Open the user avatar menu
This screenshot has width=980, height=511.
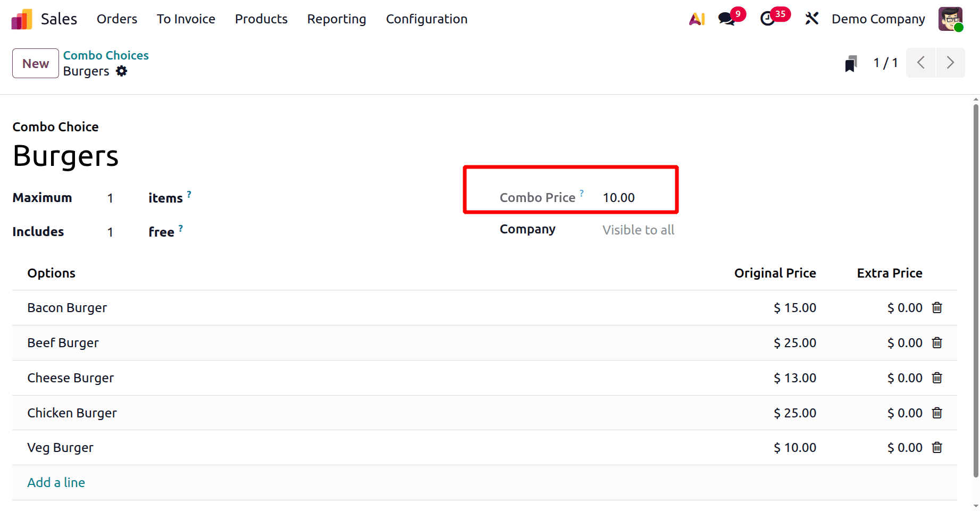pyautogui.click(x=950, y=19)
